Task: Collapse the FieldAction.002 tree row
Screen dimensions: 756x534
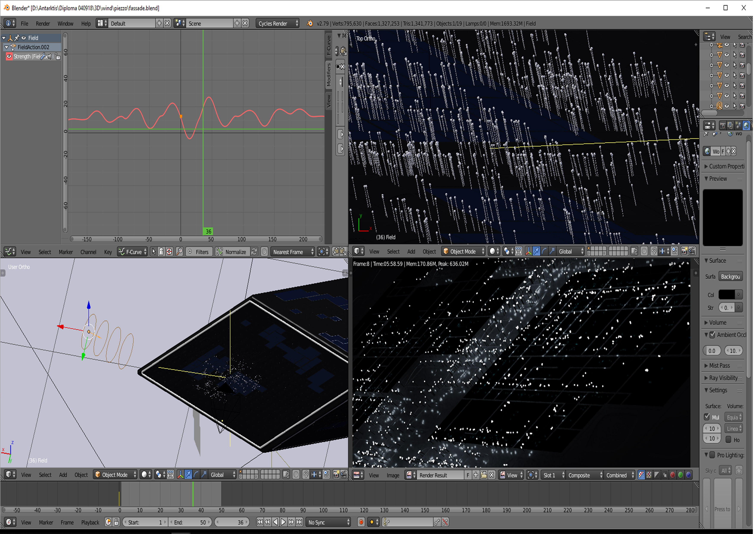Action: coord(7,47)
